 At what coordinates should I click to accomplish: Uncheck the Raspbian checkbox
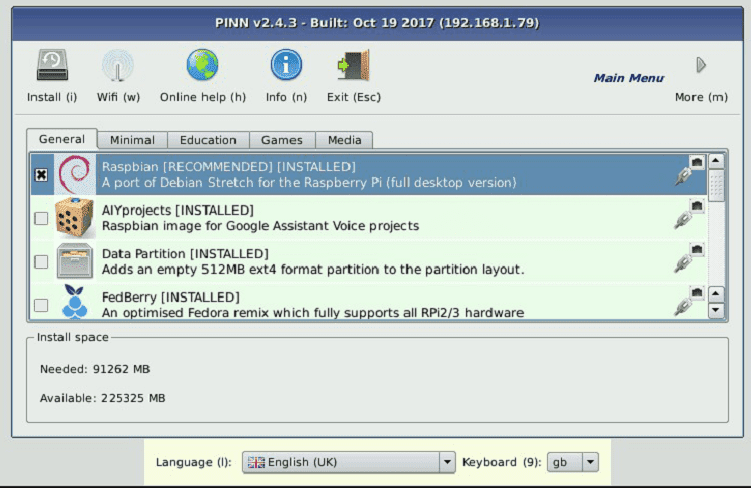41,175
